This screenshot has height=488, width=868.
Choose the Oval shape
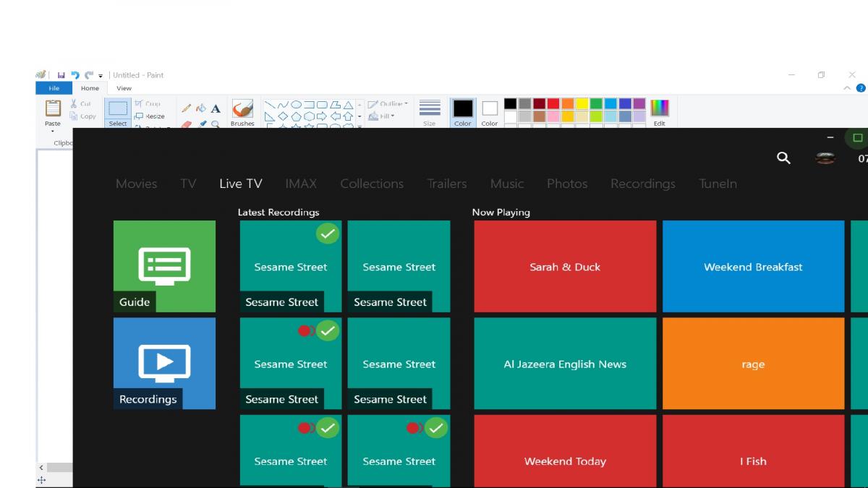point(296,105)
